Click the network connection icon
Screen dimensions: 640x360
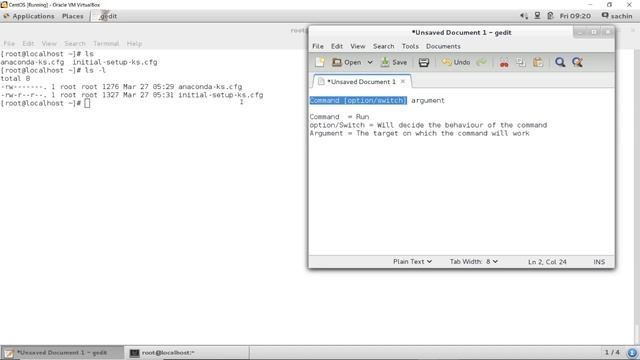(x=537, y=16)
